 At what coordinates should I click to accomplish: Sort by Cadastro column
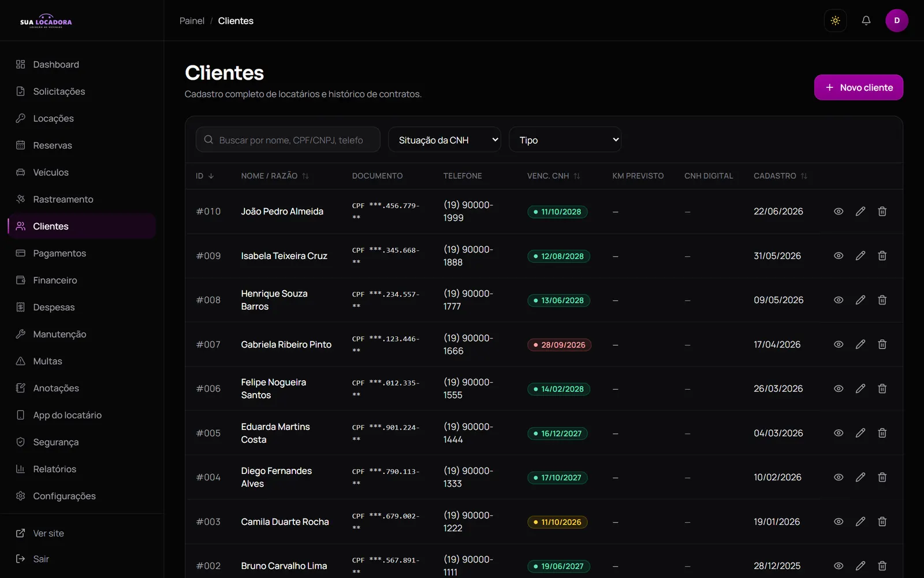pos(780,176)
